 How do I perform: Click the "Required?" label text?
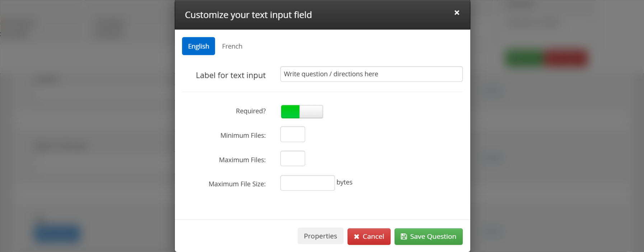tap(251, 111)
